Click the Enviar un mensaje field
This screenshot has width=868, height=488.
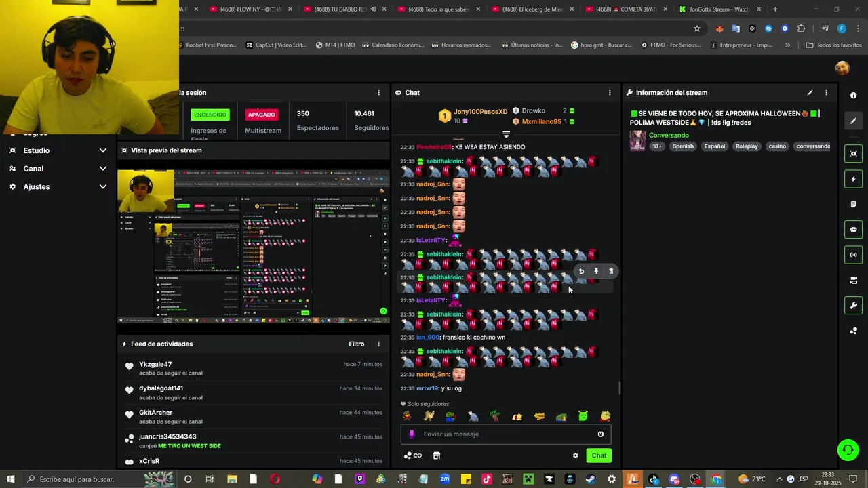pyautogui.click(x=505, y=434)
